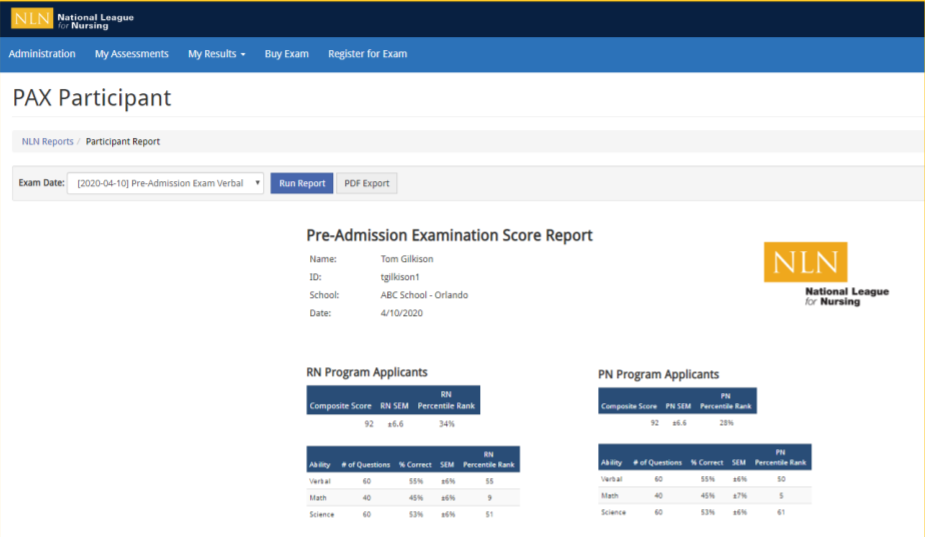Expand the My Results dropdown menu

point(217,54)
